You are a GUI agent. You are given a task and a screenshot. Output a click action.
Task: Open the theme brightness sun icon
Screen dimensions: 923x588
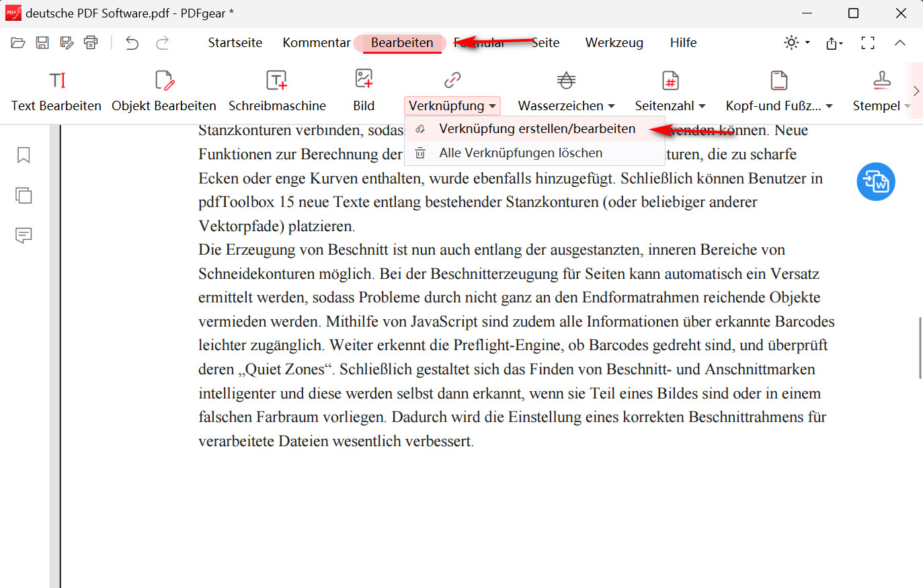(x=797, y=42)
